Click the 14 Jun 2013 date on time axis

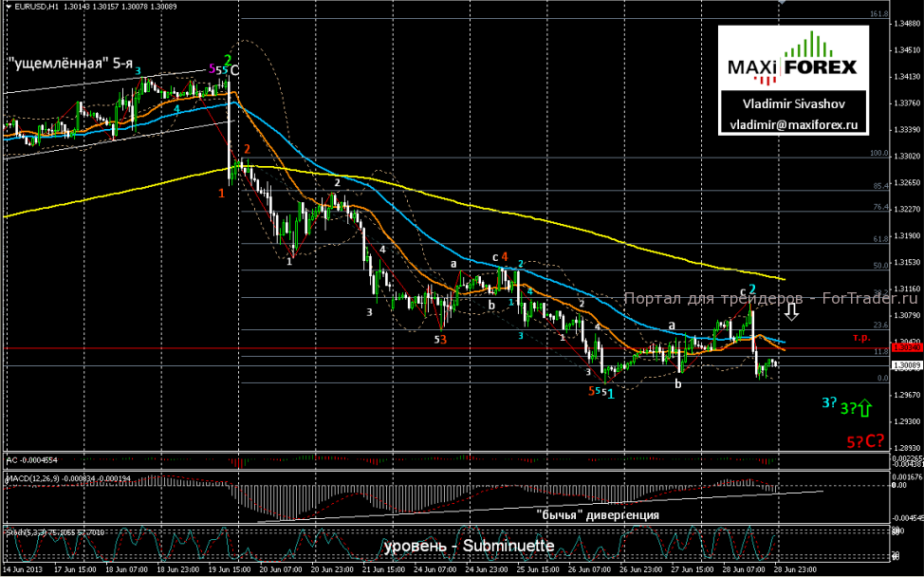tap(23, 571)
